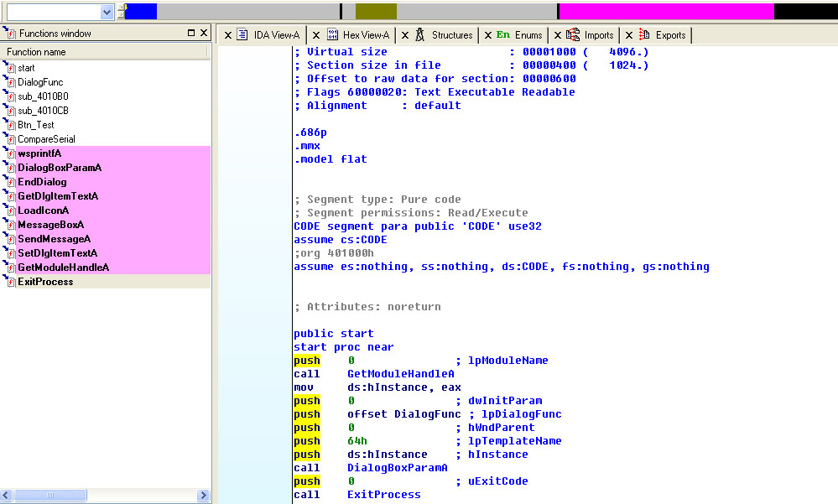Click the Function name column header
The image size is (838, 504).
(x=104, y=52)
